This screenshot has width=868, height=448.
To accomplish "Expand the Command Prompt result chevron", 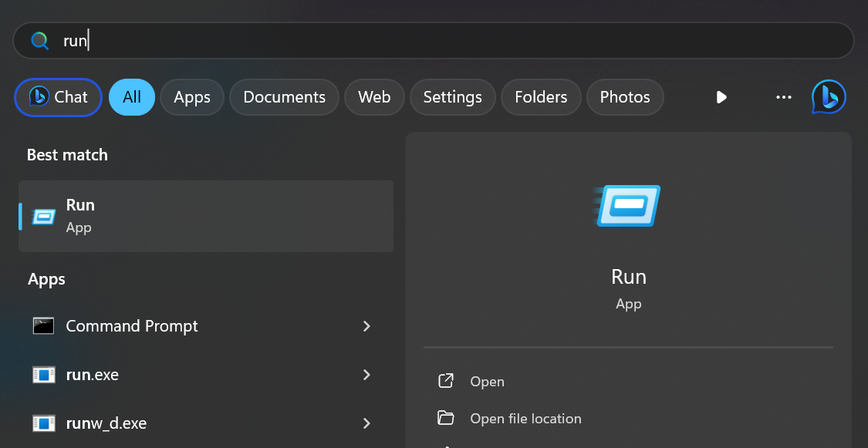I will tap(366, 326).
